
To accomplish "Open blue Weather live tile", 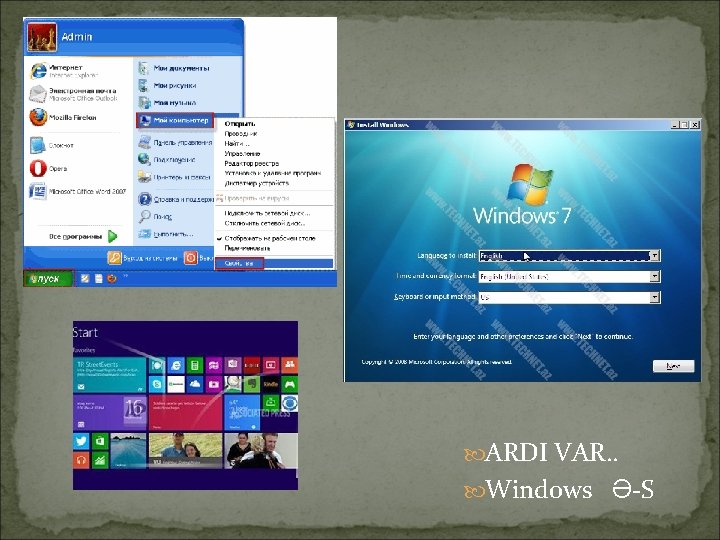I will tap(242, 413).
